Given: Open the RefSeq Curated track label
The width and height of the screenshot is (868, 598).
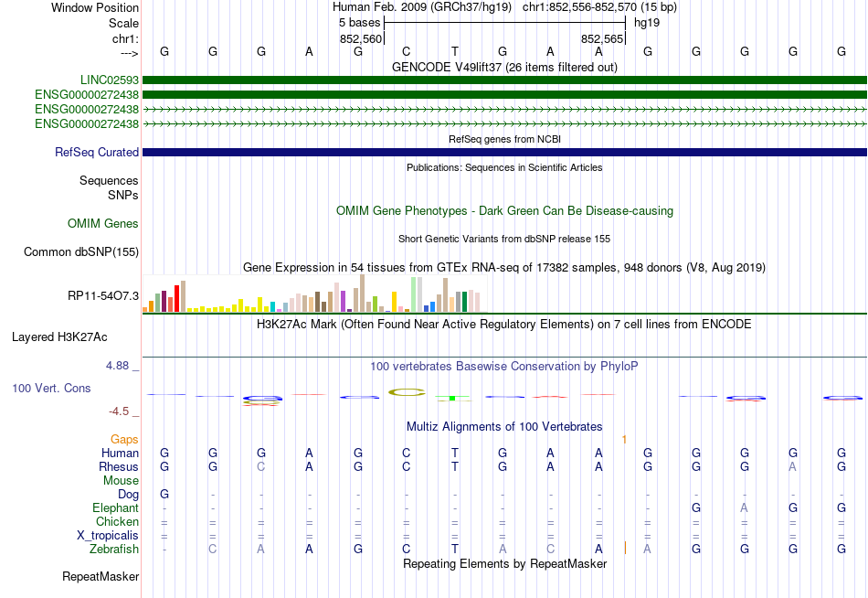Looking at the screenshot, I should [x=96, y=152].
